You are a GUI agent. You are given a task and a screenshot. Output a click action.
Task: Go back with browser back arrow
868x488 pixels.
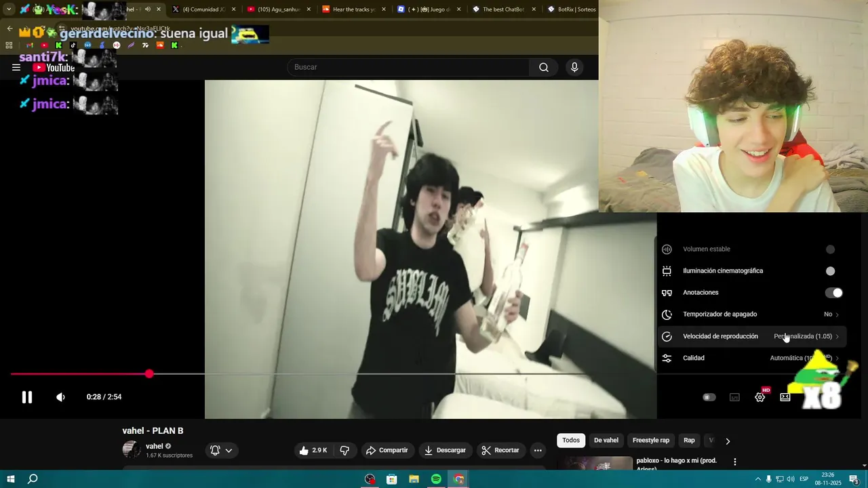(x=9, y=28)
